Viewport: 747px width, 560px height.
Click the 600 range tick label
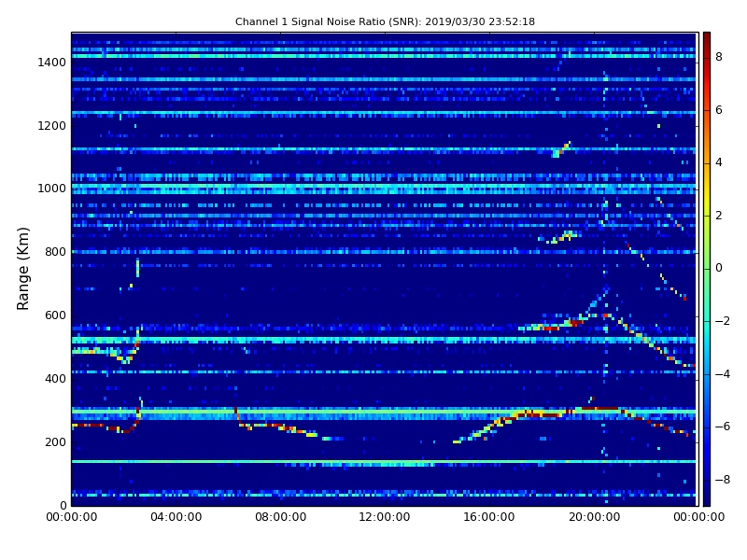[55, 315]
